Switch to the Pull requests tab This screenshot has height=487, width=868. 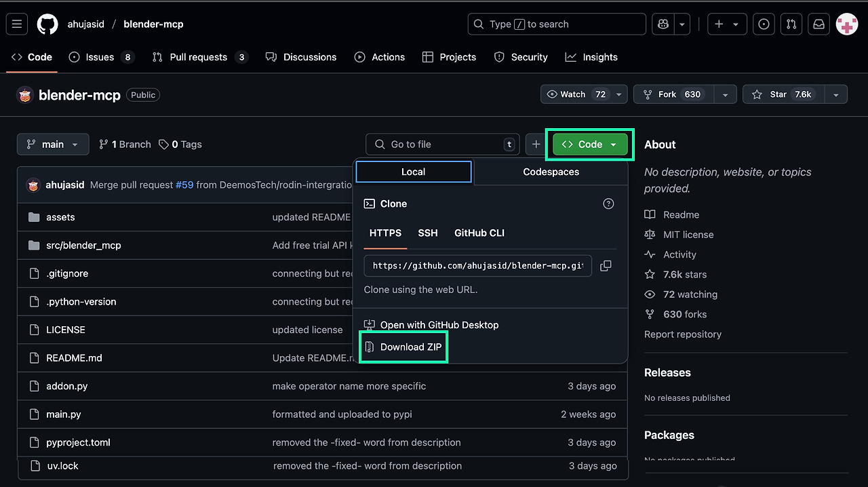pyautogui.click(x=200, y=57)
